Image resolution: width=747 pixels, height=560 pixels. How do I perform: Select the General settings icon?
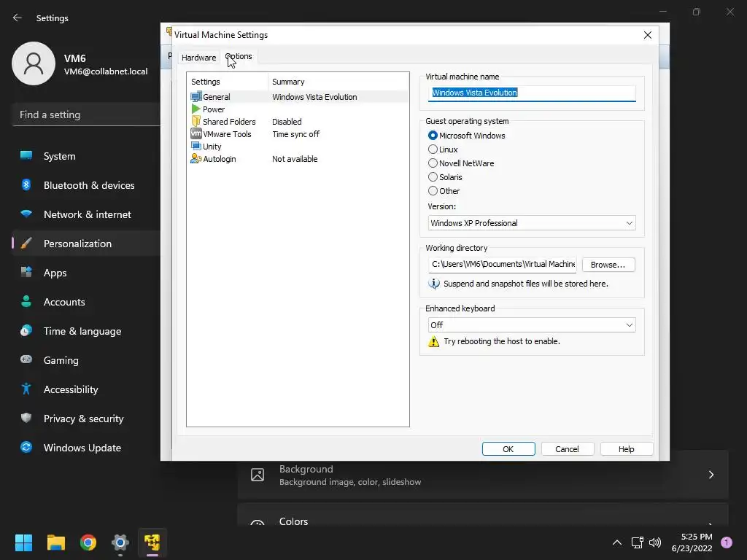tap(196, 97)
